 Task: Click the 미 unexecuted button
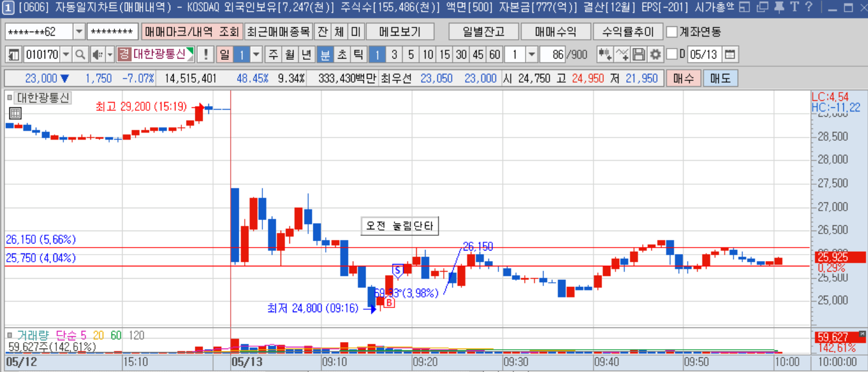pyautogui.click(x=356, y=32)
